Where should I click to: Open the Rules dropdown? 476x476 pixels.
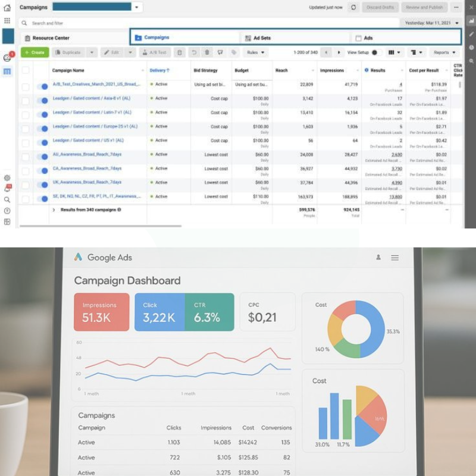[256, 52]
